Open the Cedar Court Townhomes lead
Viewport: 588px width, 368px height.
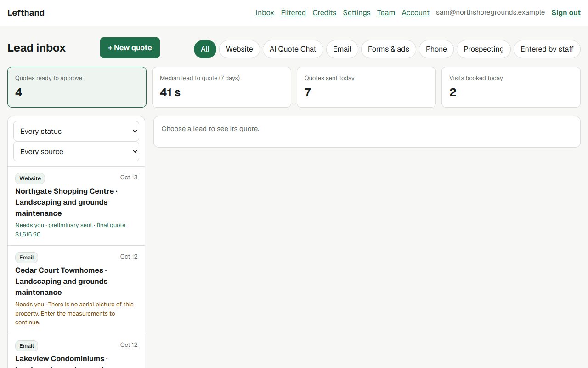pos(76,290)
